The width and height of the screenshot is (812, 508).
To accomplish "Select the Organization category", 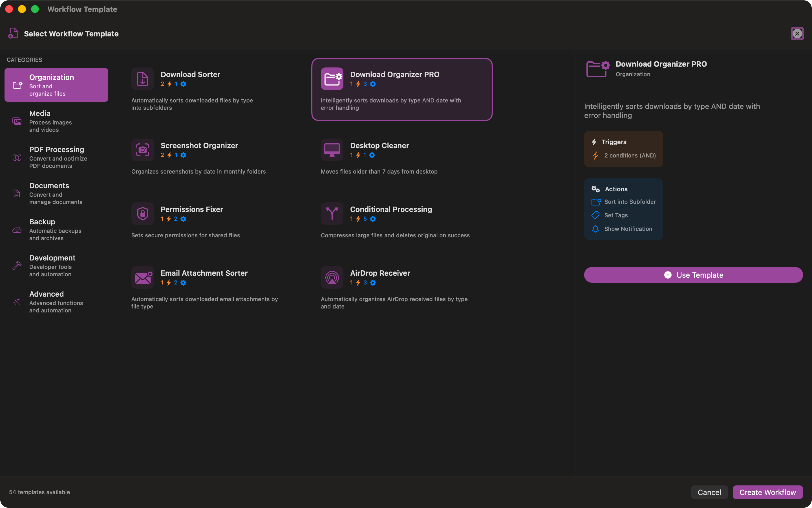I will pyautogui.click(x=56, y=85).
